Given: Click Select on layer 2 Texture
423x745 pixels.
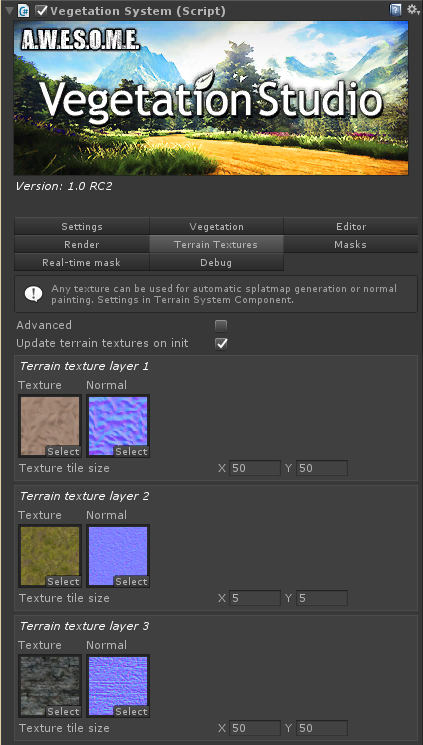Looking at the screenshot, I should point(63,582).
